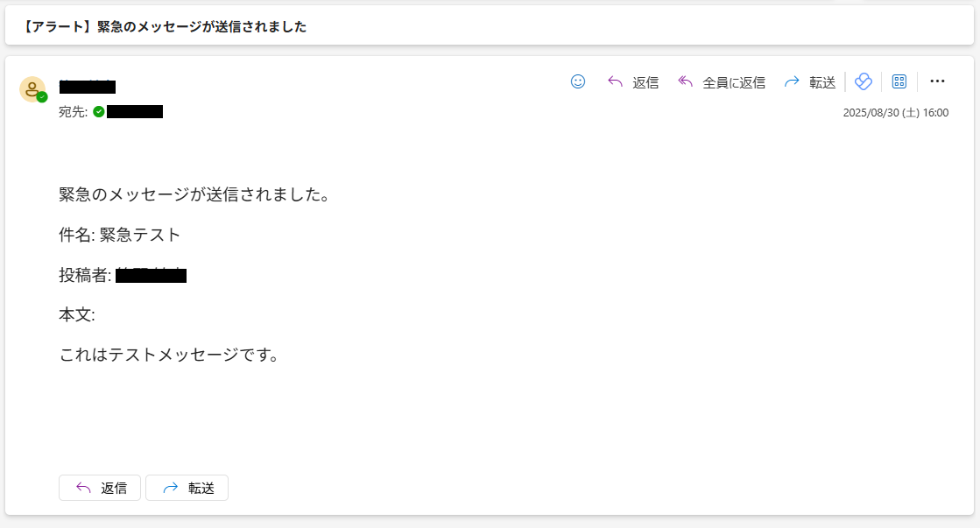Click the body line 緊急のメッセージが送信されました。
Viewport: 980px width, 528px height.
click(195, 194)
